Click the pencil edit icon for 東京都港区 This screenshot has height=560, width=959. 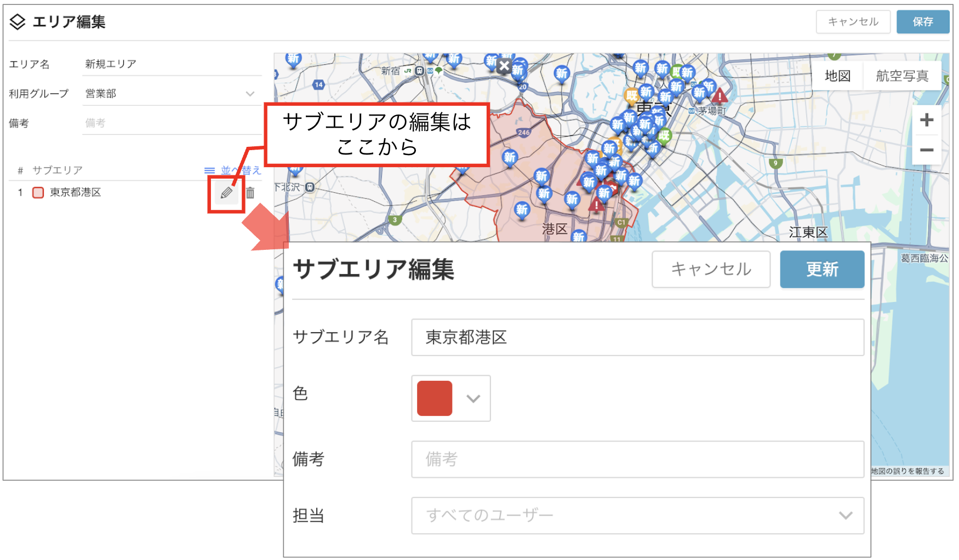[x=226, y=193]
